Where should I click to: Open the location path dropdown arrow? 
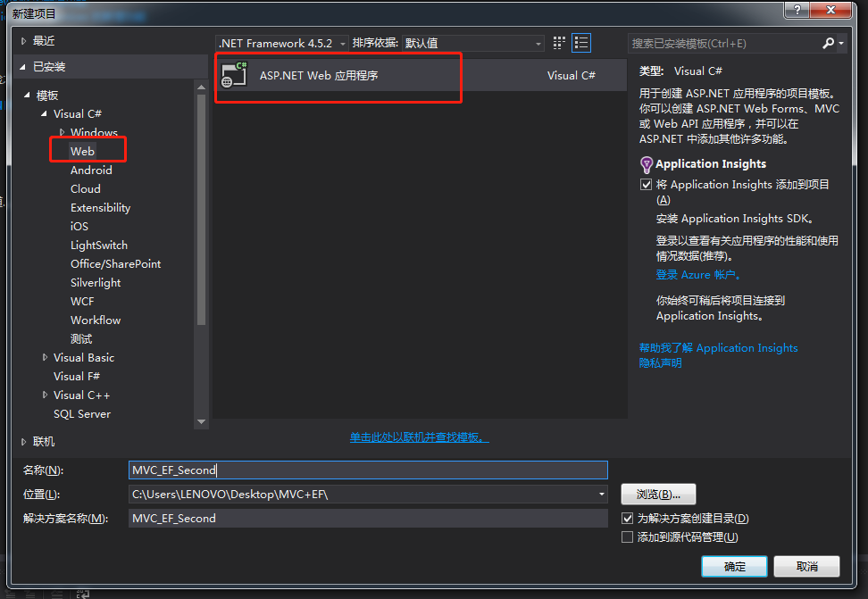(x=601, y=494)
